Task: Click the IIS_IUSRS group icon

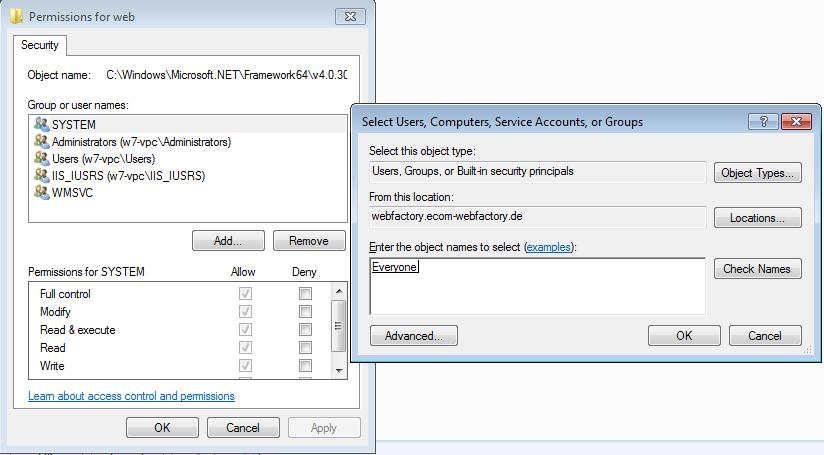Action: tap(41, 176)
